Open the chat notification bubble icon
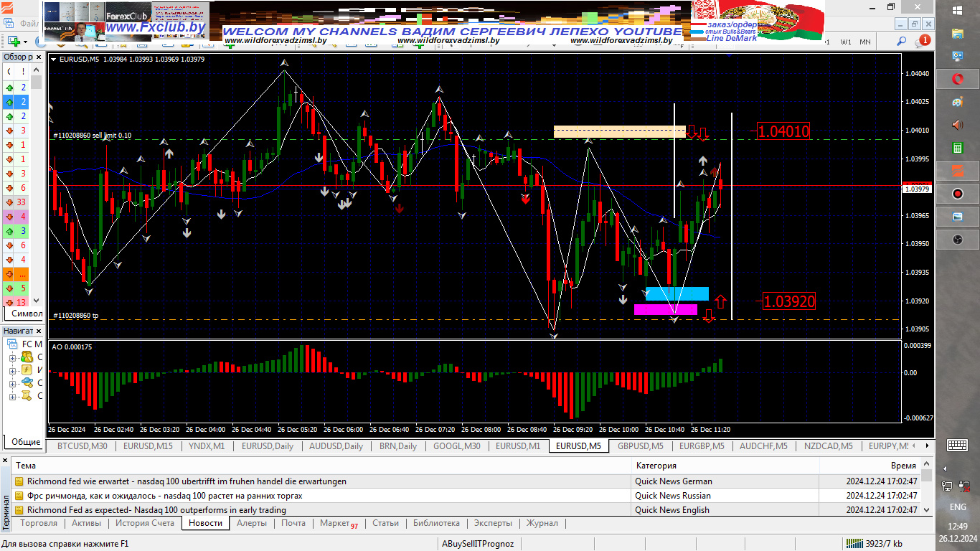Screen dimensions: 980x551 [x=923, y=42]
